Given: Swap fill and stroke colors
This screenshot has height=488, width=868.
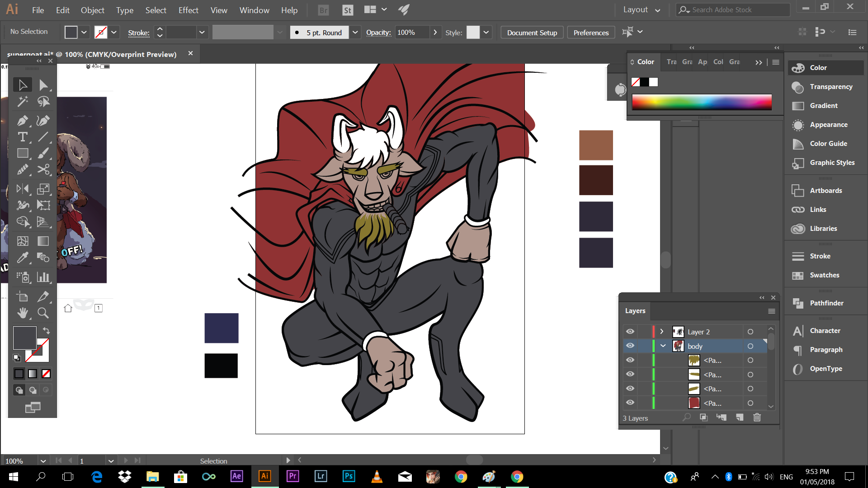Looking at the screenshot, I should click(x=46, y=331).
